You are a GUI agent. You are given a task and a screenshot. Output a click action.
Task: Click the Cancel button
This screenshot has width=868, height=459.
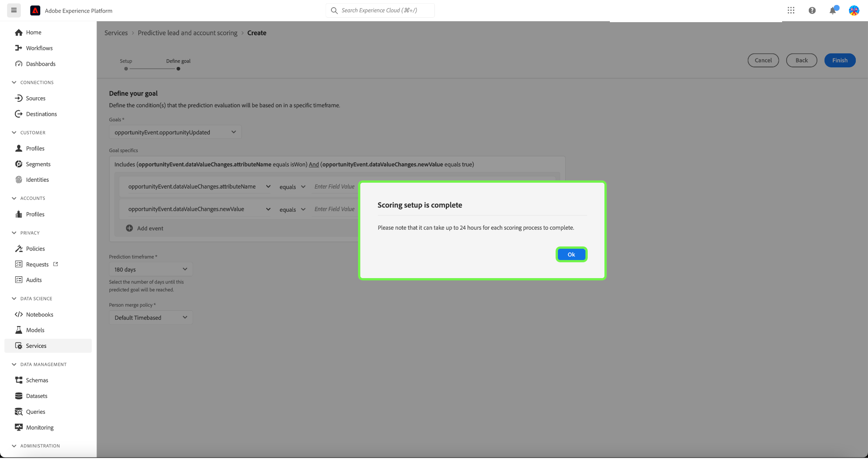coord(763,61)
